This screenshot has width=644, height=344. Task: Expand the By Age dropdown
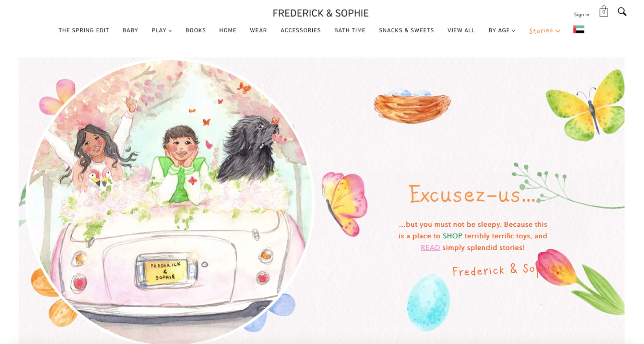tap(502, 31)
